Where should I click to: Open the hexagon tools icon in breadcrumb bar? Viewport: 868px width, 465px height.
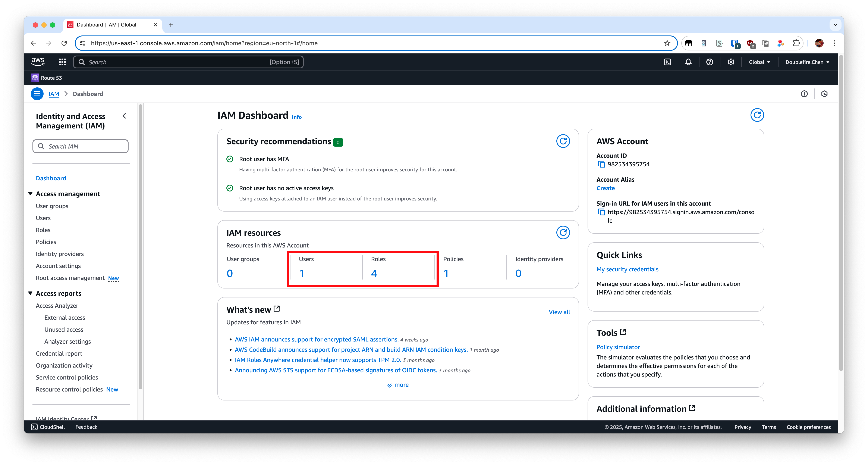coord(824,94)
